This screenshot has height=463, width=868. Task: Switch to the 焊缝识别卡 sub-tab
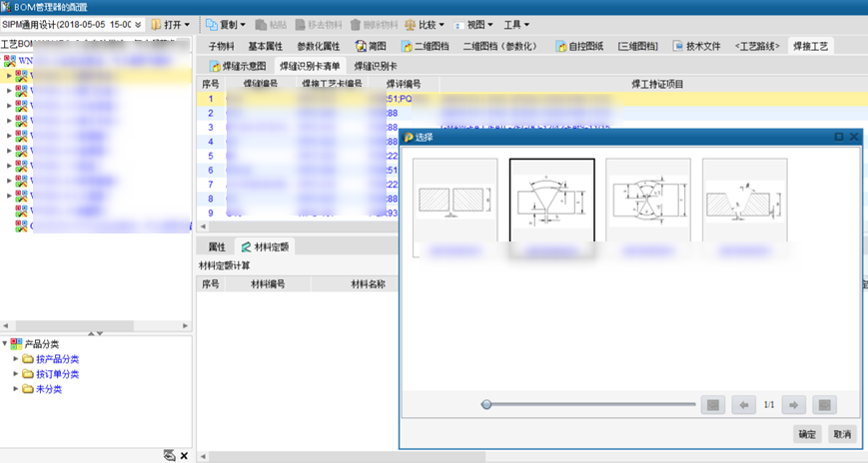tap(379, 66)
